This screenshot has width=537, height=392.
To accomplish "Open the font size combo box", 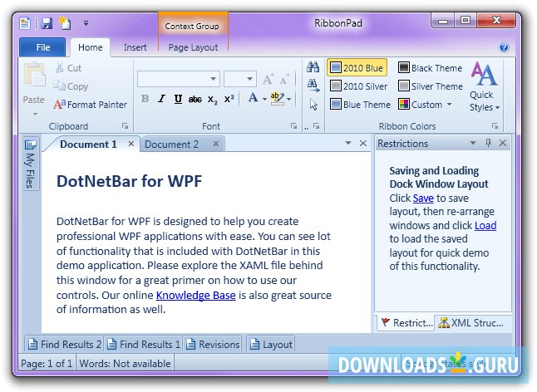I will 240,79.
